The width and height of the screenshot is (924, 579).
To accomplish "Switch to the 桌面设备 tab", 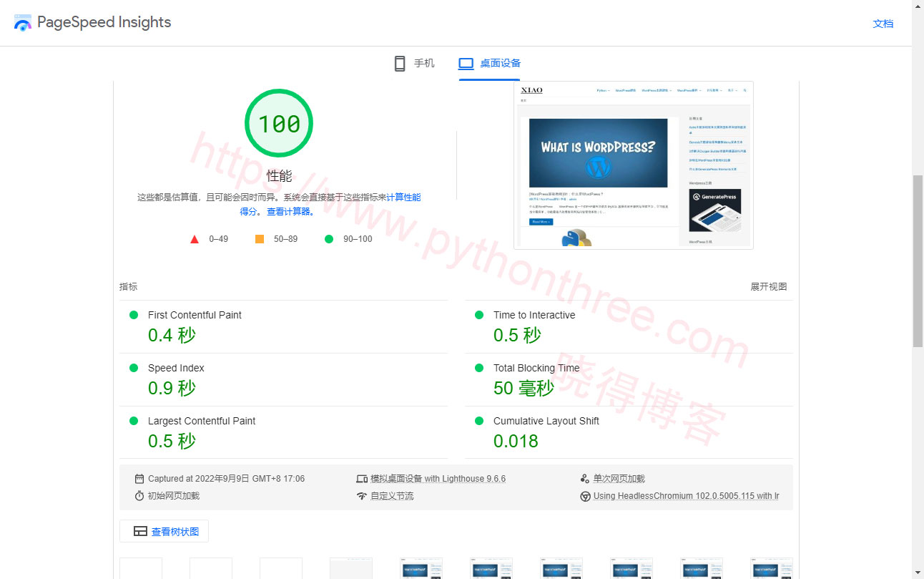I will pyautogui.click(x=500, y=64).
